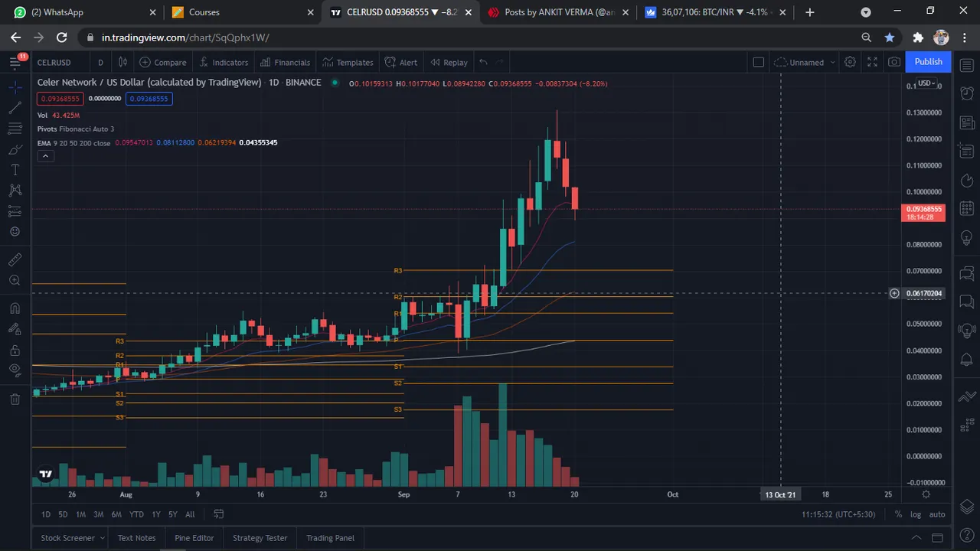Screen dimensions: 980x551
Task: Select the ruler measure tool
Action: click(x=15, y=260)
